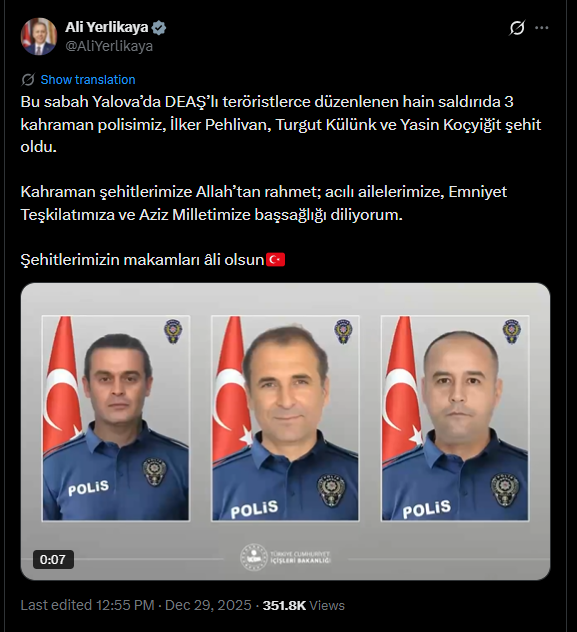Click the icon beside Show translation
This screenshot has width=577, height=632.
[x=28, y=80]
